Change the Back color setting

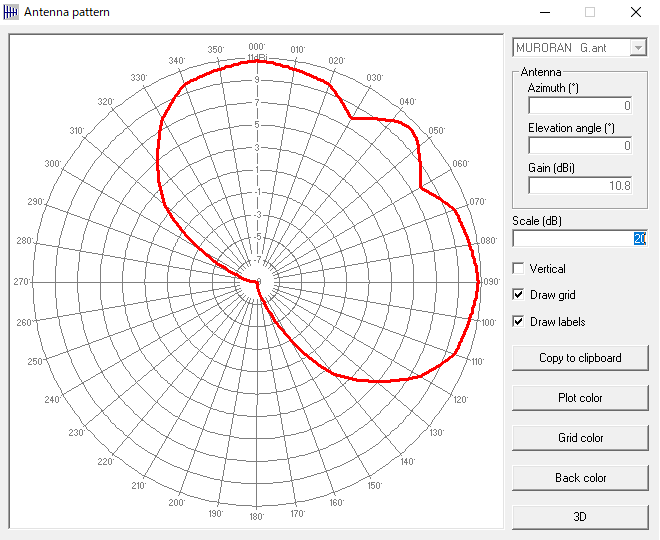coord(580,478)
